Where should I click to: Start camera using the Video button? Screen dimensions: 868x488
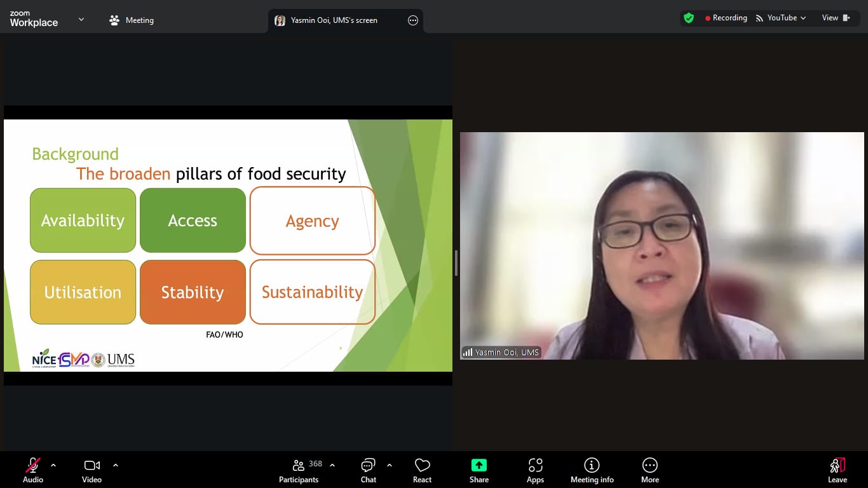[x=92, y=470]
